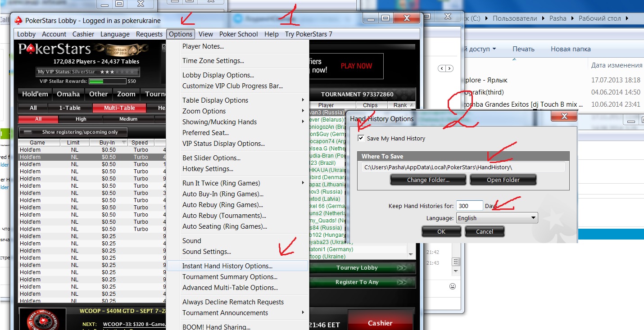Click the hand history save path field
Image resolution: width=644 pixels, height=330 pixels.
point(463,167)
